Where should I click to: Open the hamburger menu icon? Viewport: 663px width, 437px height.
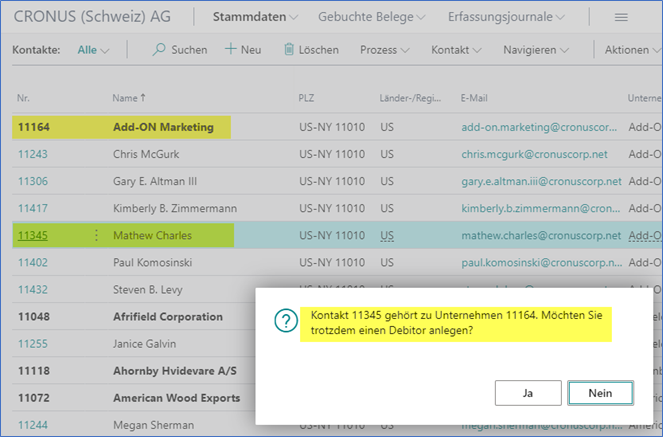620,18
